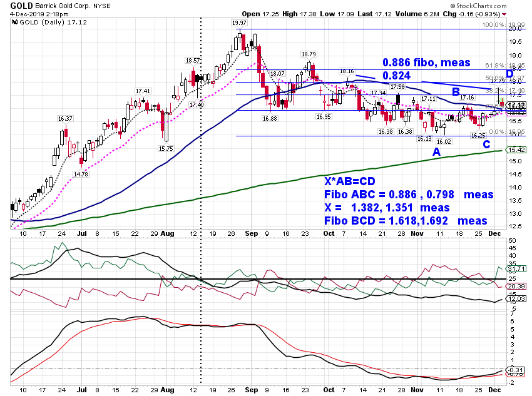Select the 4-Dec-2019 2:18pm timestamp
Screen dimensions: 532x396
[39, 14]
